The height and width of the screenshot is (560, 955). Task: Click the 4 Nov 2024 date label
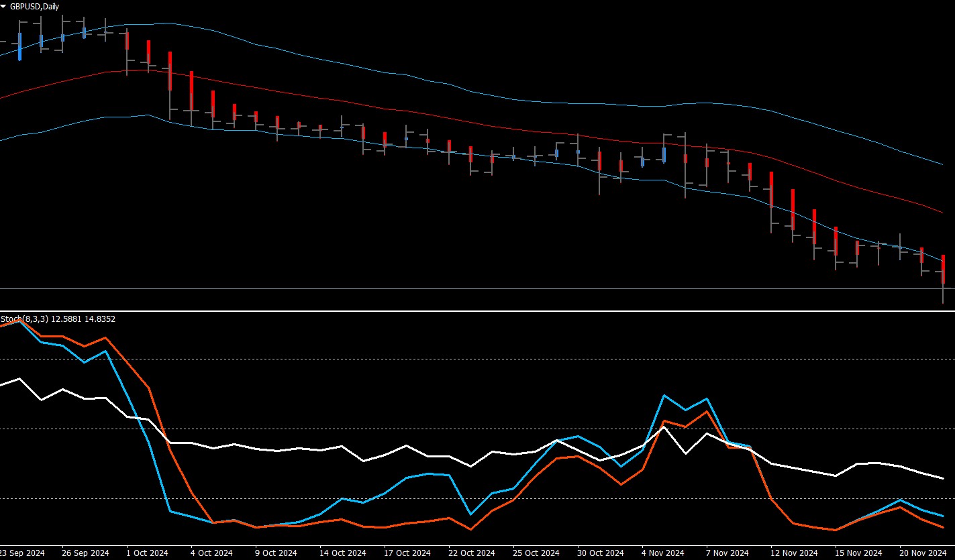point(663,553)
